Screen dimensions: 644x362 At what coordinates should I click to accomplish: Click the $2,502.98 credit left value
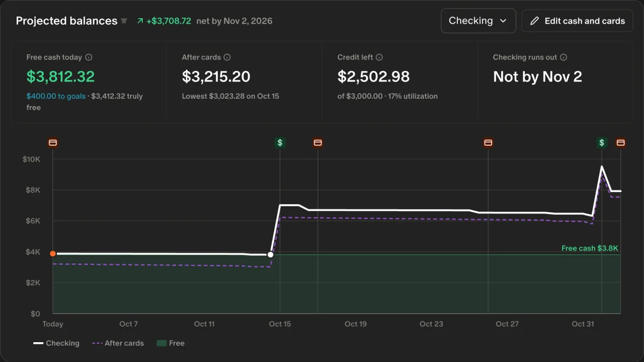374,77
